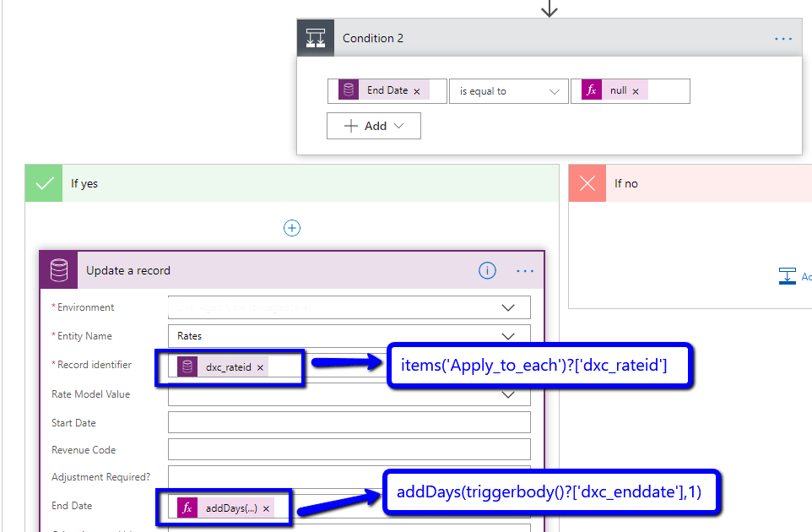Click the Update a record database icon
The image size is (812, 532).
[59, 271]
